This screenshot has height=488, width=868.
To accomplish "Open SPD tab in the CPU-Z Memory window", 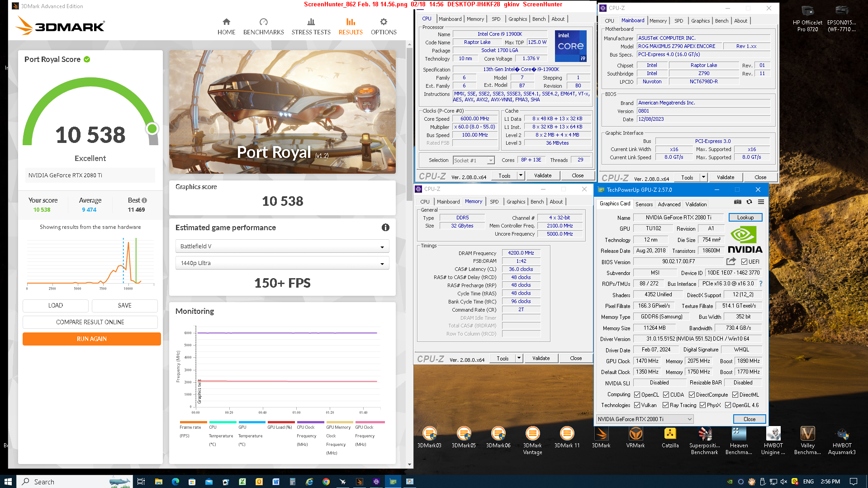I will 494,202.
